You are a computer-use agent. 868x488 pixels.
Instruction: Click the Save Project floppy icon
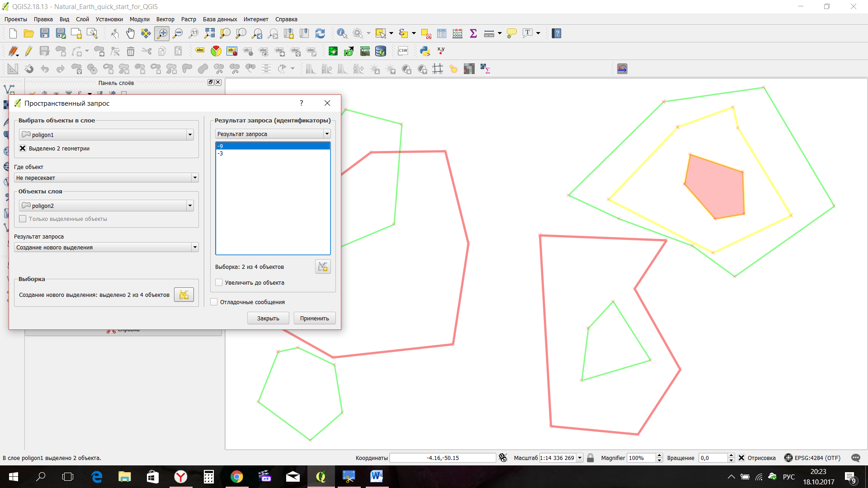[x=44, y=33]
